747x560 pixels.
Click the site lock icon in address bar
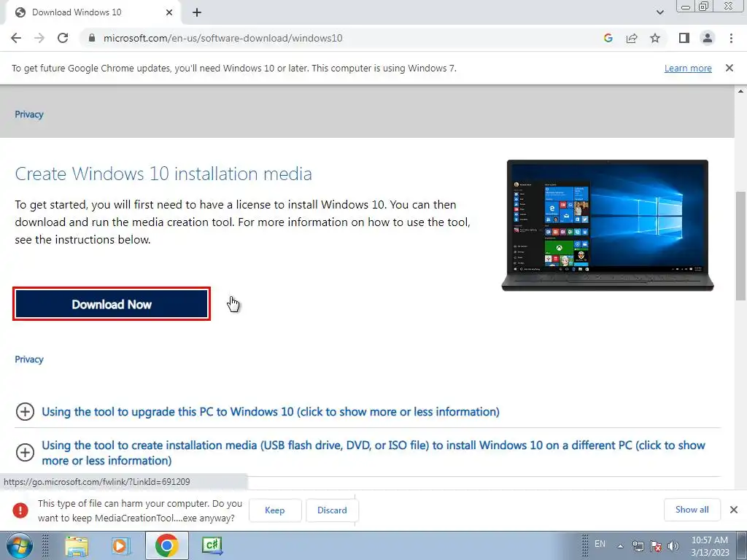click(92, 38)
